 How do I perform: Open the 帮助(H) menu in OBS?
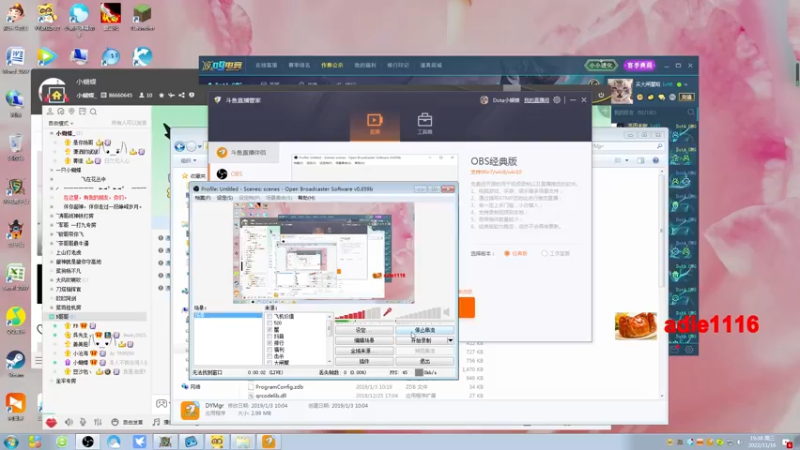click(307, 198)
